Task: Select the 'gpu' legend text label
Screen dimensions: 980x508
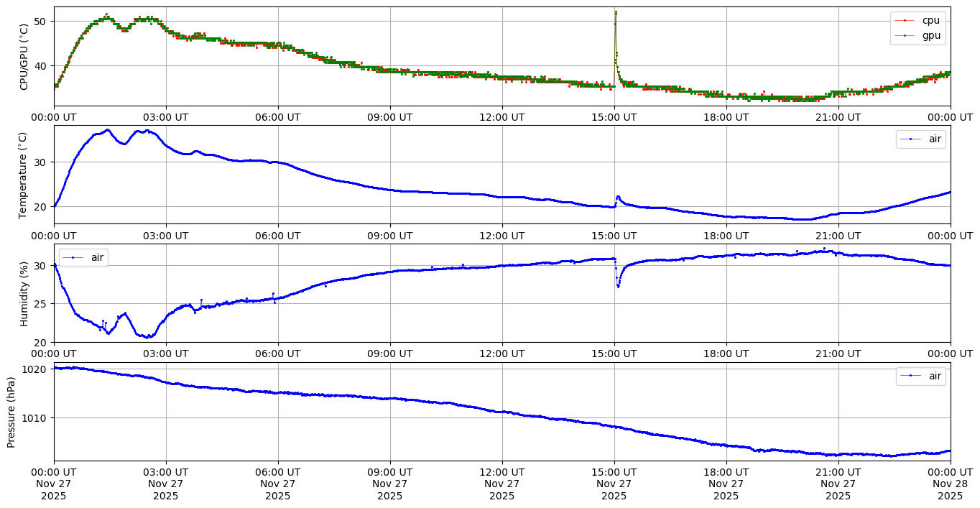Action: [x=931, y=34]
